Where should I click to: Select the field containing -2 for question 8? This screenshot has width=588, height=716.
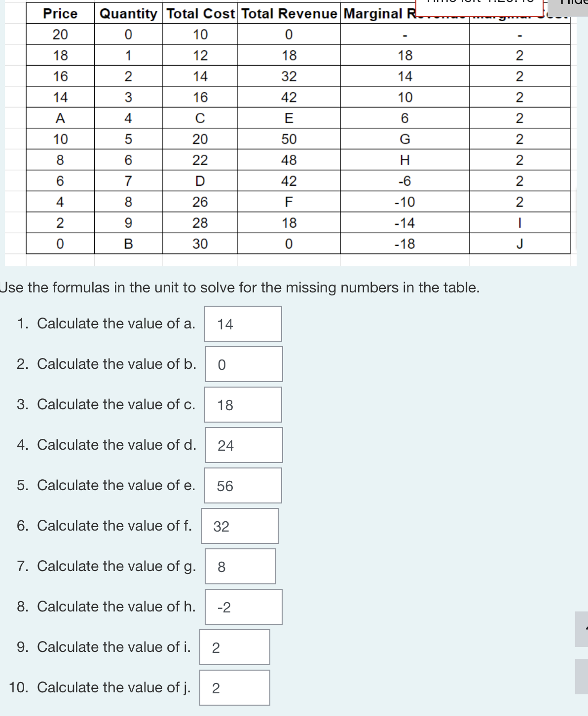point(243,607)
